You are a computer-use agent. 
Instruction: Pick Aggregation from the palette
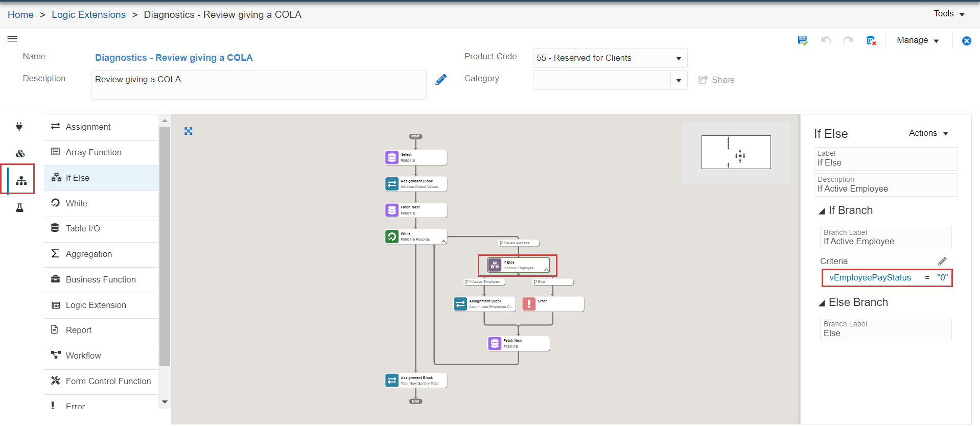(x=101, y=254)
